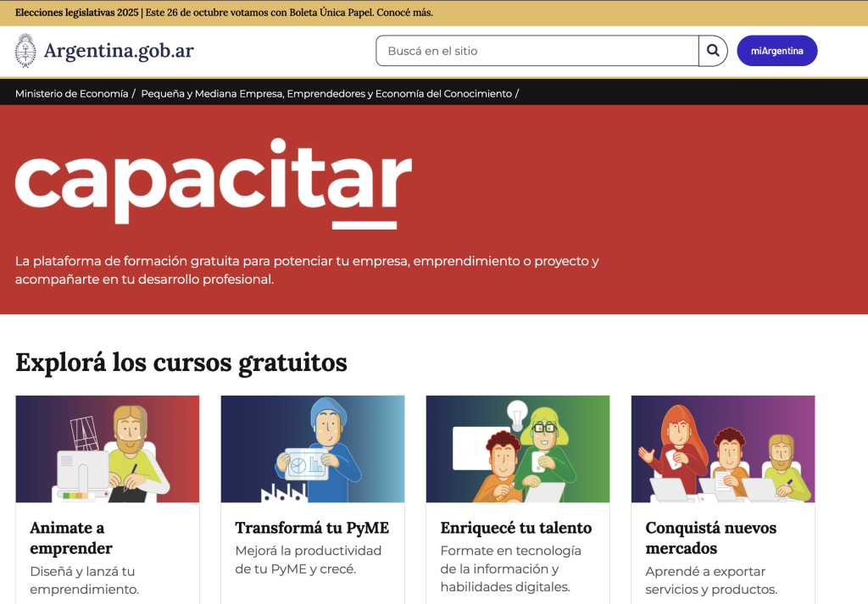Open the 'Conquistá nuevos mercados' illustration
This screenshot has height=604, width=868.
(723, 449)
